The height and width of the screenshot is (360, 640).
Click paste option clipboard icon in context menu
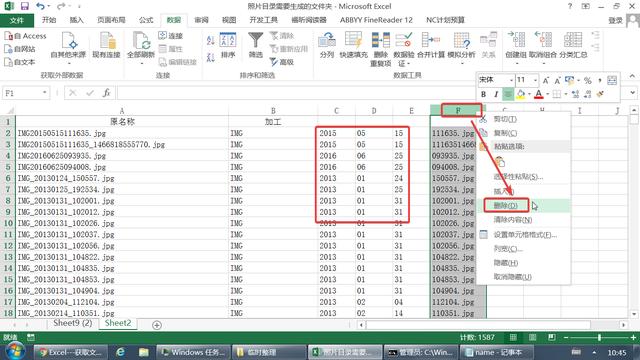(500, 162)
